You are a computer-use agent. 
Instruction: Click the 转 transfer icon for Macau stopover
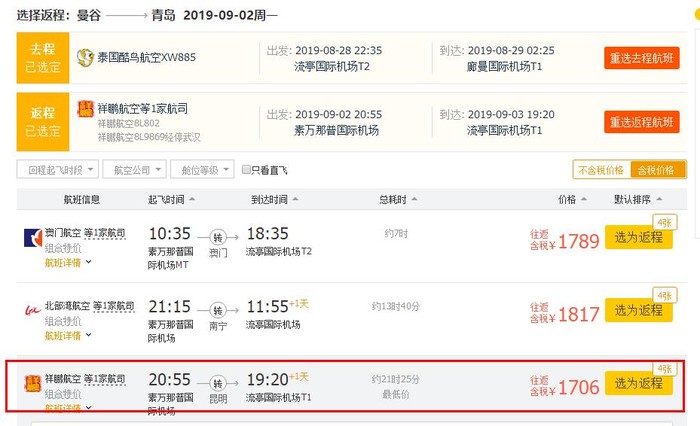pyautogui.click(x=218, y=238)
